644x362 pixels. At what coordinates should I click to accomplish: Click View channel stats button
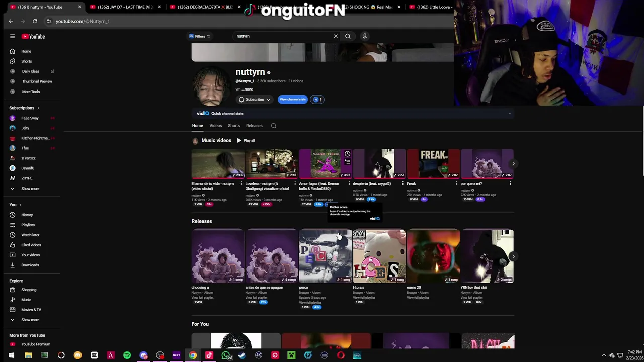point(292,99)
